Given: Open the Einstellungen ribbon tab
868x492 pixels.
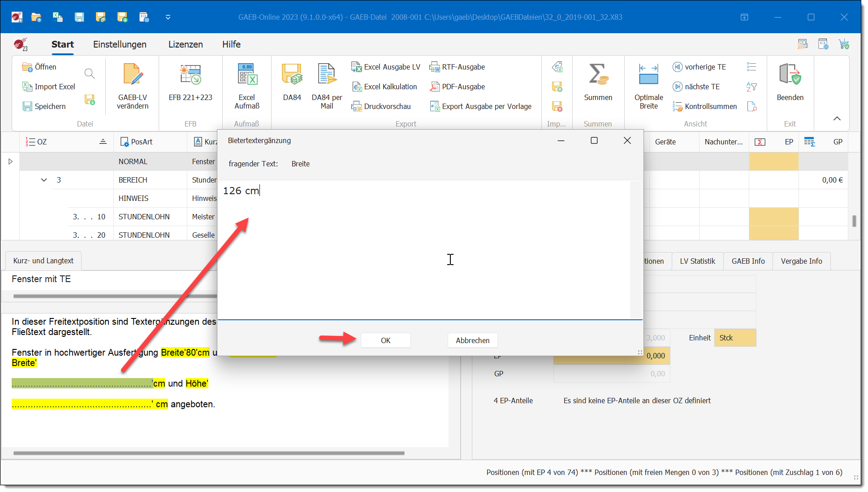Looking at the screenshot, I should (120, 44).
